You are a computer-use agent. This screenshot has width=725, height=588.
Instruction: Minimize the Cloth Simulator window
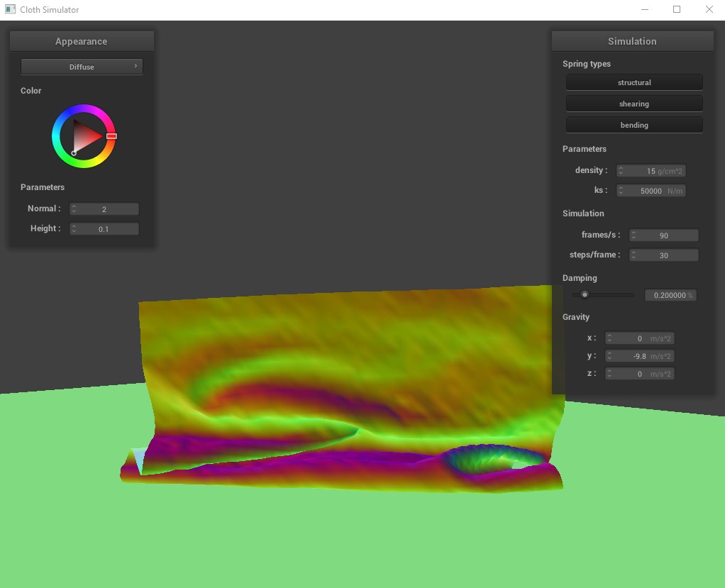645,9
